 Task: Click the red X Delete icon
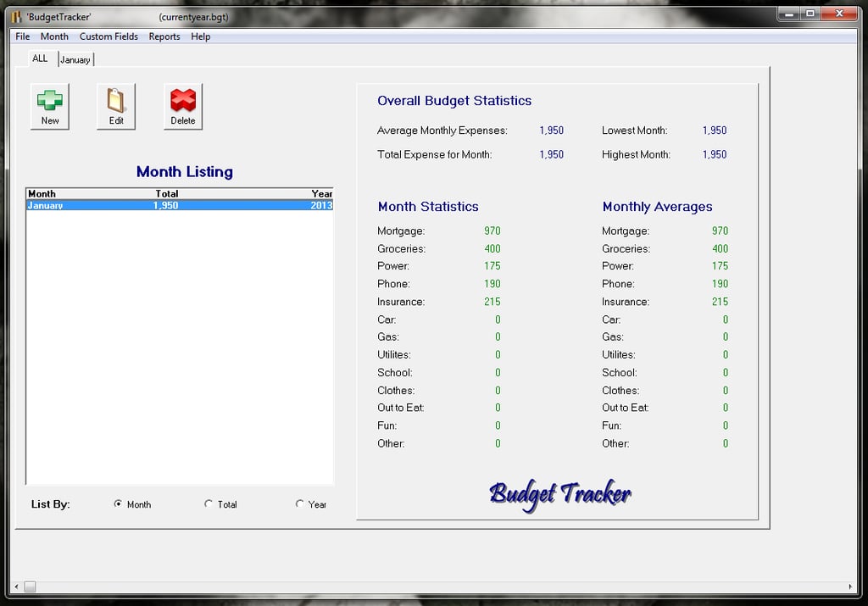pyautogui.click(x=183, y=106)
